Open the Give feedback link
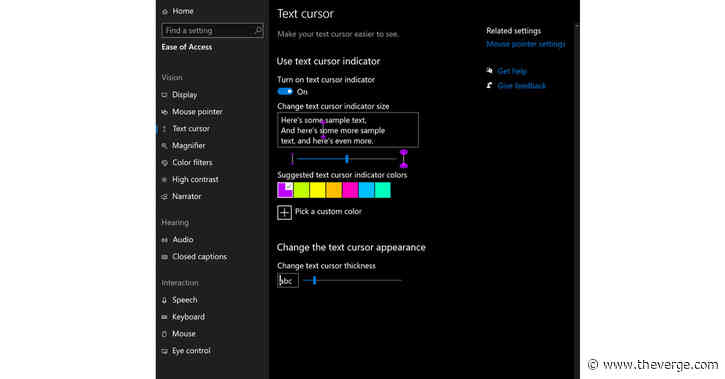Image resolution: width=725 pixels, height=379 pixels. coord(522,86)
